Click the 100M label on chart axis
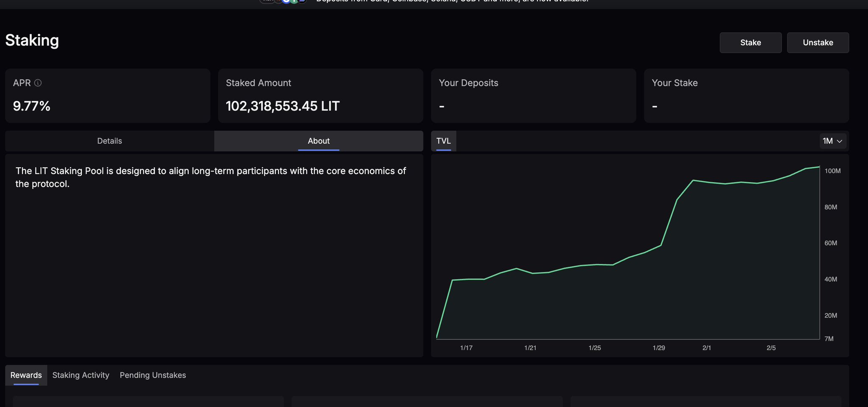This screenshot has width=868, height=407. coord(832,171)
